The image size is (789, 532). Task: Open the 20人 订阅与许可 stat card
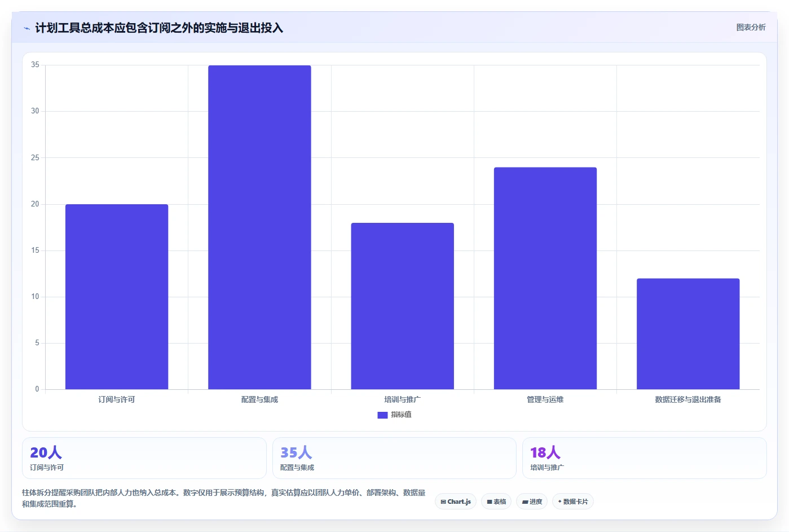pos(144,458)
